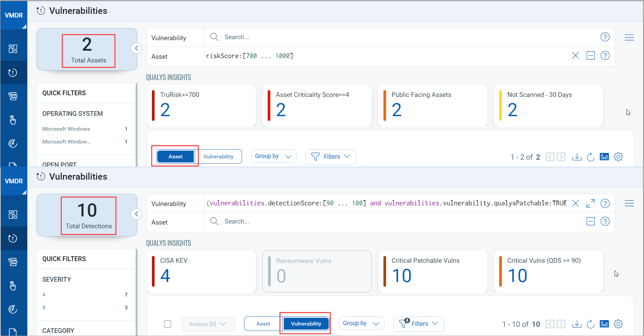644x336 pixels.
Task: Select the CISA KEV insight card
Action: 201,271
